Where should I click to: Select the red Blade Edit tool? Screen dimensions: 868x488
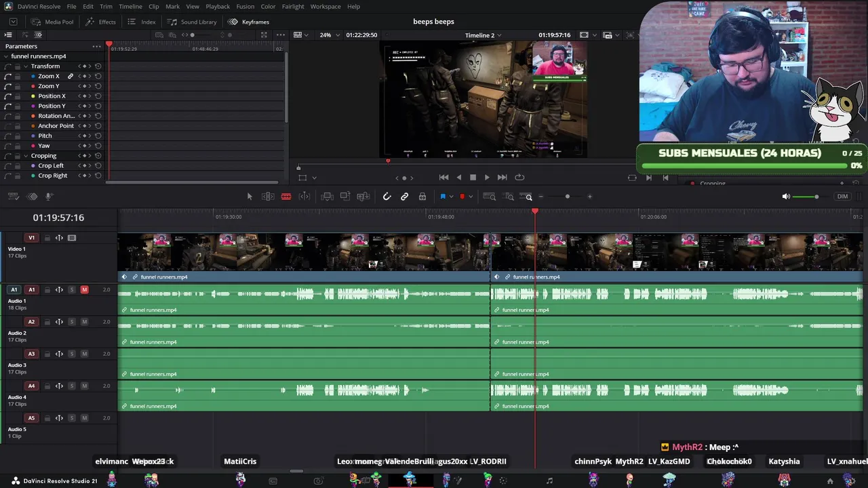click(x=286, y=197)
